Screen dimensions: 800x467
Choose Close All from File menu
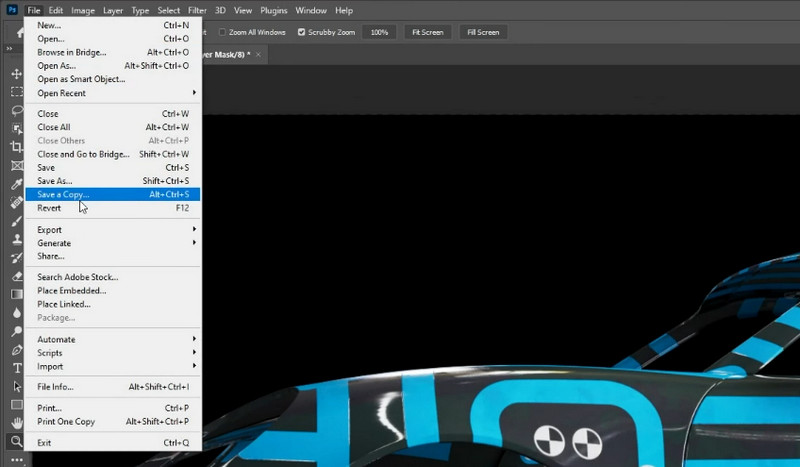(113, 127)
